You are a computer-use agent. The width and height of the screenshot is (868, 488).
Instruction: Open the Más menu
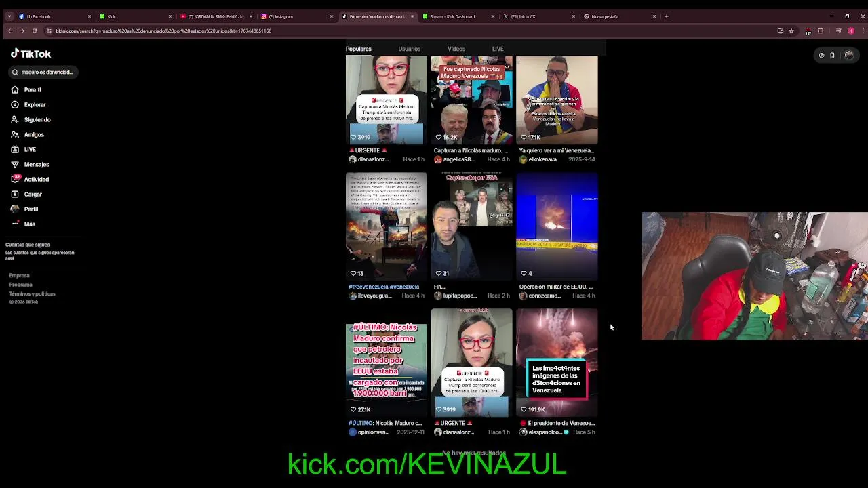(23, 224)
